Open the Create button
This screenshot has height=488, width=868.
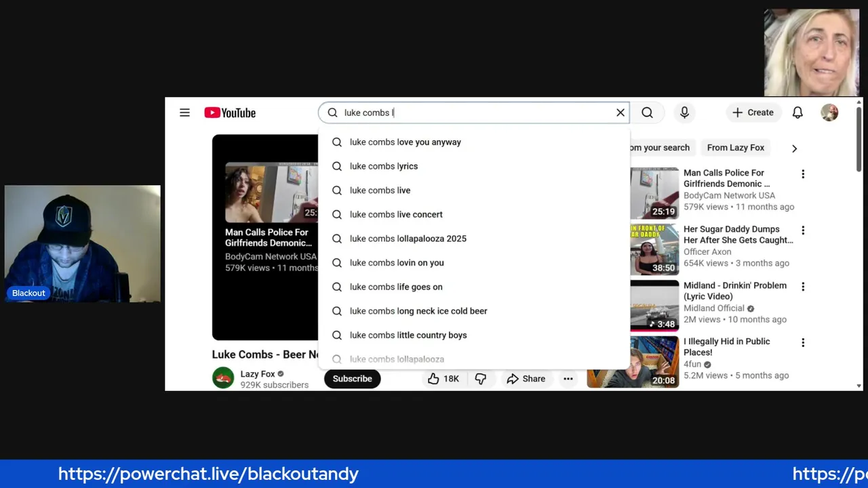pyautogui.click(x=752, y=113)
